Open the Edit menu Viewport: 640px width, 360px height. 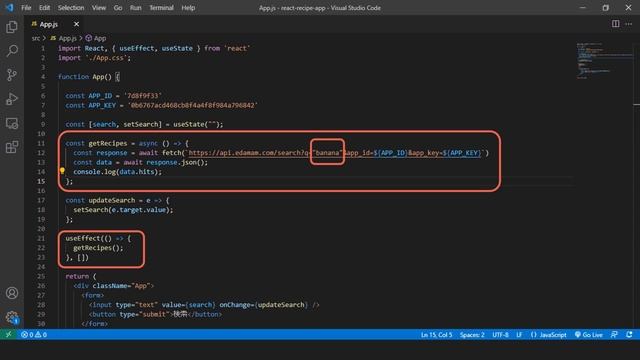click(44, 8)
